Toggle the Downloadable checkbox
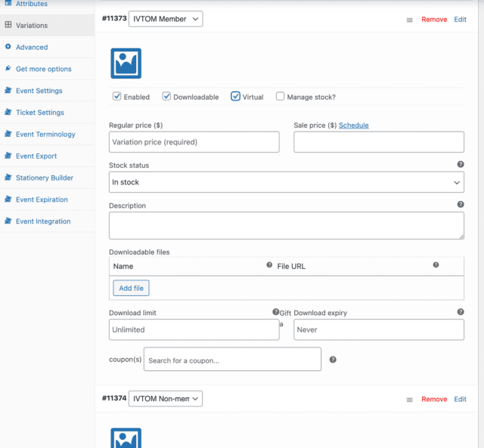The height and width of the screenshot is (448, 484). tap(167, 97)
